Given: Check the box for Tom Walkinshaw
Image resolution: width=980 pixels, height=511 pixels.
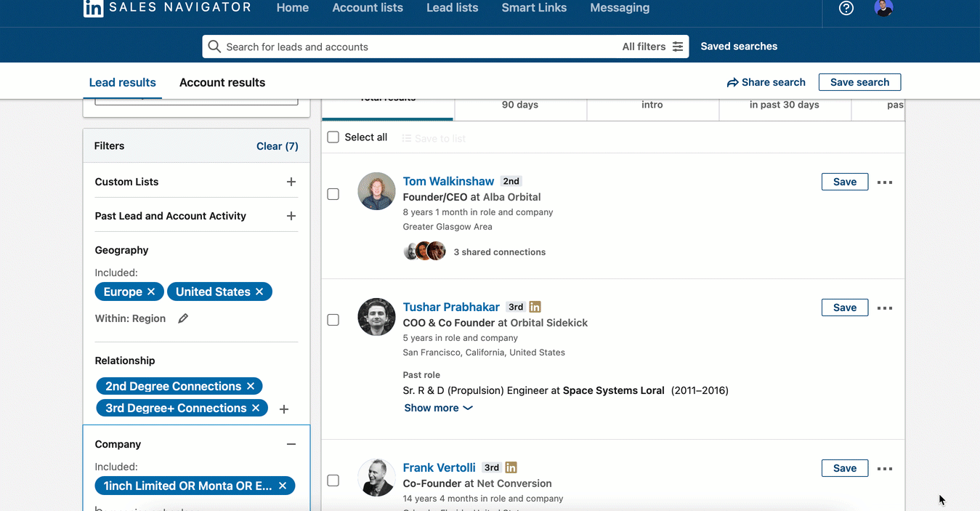Looking at the screenshot, I should (333, 194).
